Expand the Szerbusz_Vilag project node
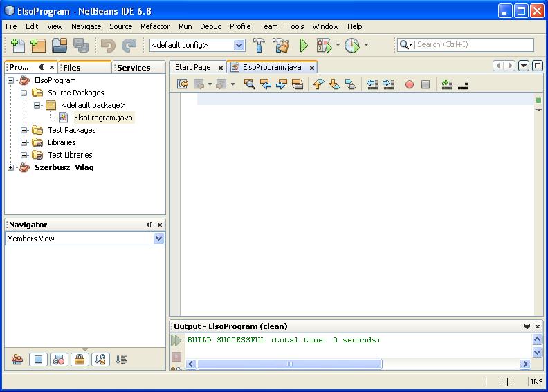Image resolution: width=548 pixels, height=392 pixels. coord(11,167)
